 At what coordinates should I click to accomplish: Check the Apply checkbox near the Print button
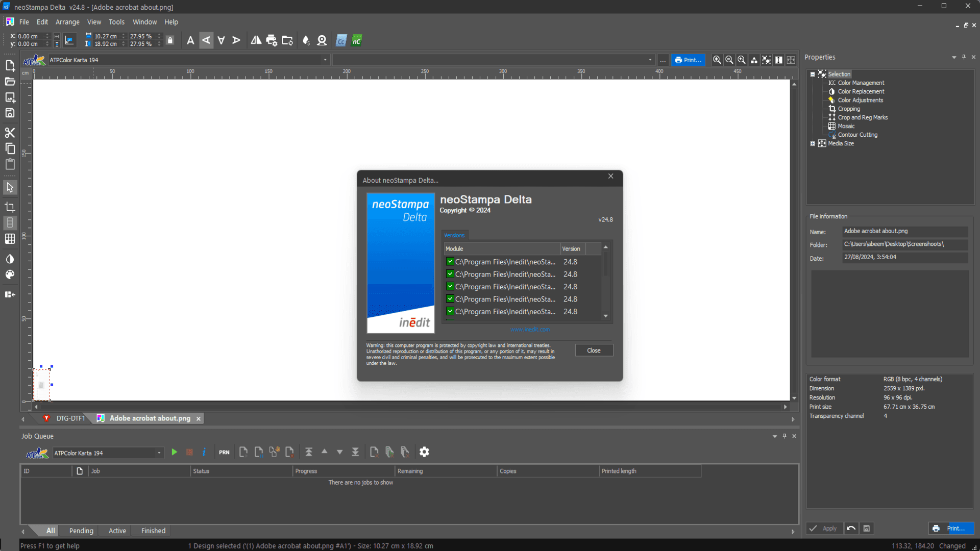pyautogui.click(x=813, y=529)
